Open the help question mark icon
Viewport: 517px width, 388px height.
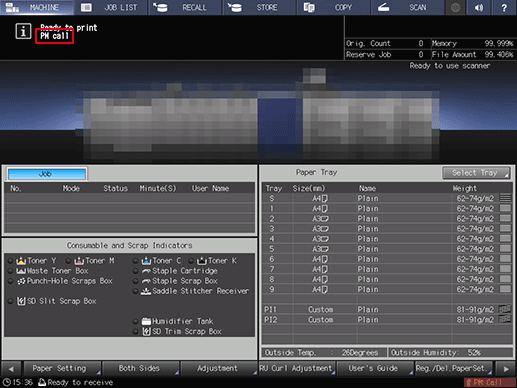(504, 7)
